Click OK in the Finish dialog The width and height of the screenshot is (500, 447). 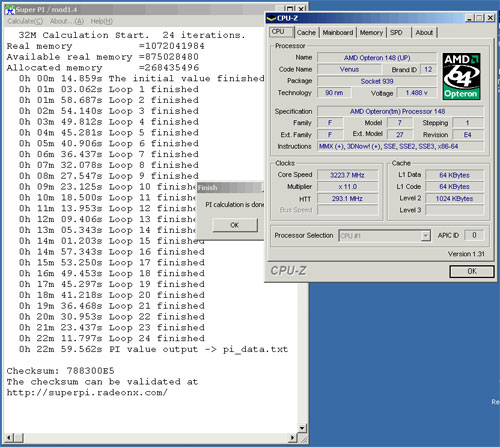click(x=235, y=225)
